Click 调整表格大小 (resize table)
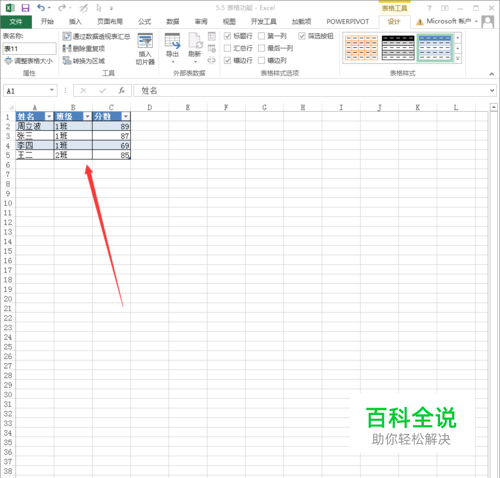This screenshot has width=500, height=478. tap(28, 61)
